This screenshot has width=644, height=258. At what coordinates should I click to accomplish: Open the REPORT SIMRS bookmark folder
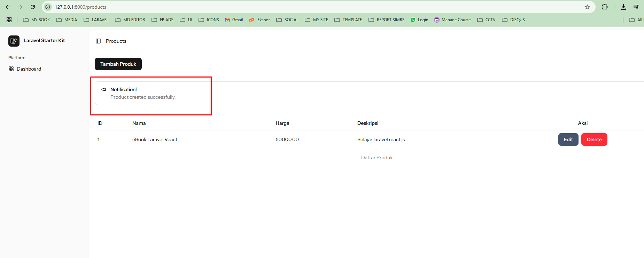(x=387, y=20)
